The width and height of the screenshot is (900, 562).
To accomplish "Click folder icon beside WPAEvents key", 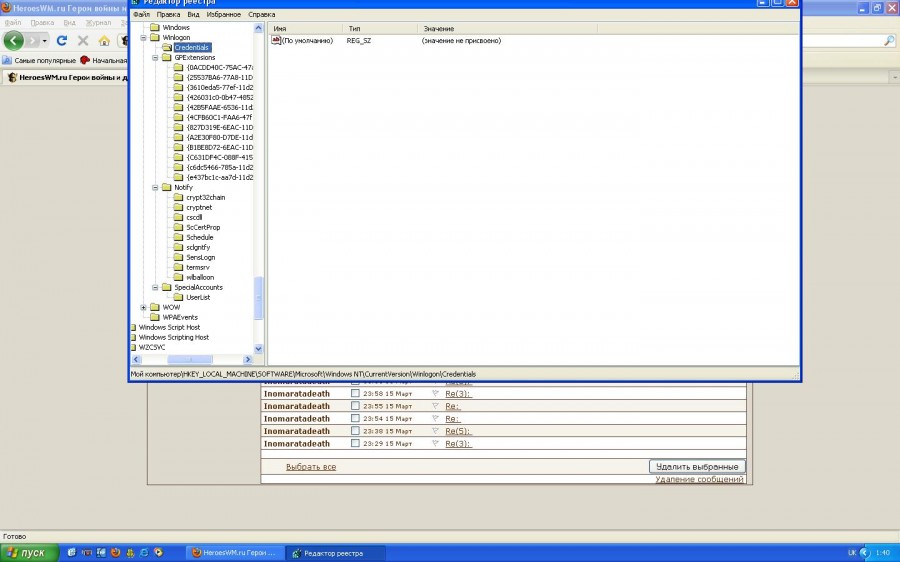I will [154, 317].
